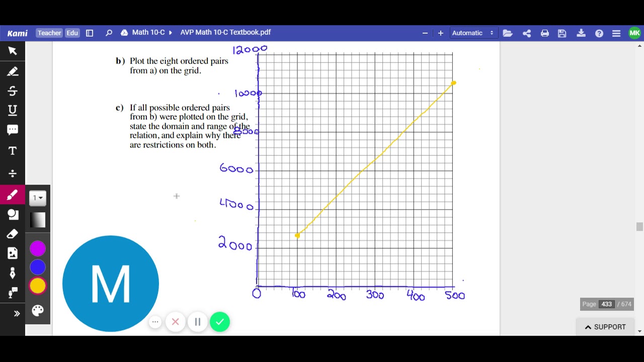This screenshot has width=644, height=362.
Task: Select the Signature pen tool
Action: [x=13, y=273]
